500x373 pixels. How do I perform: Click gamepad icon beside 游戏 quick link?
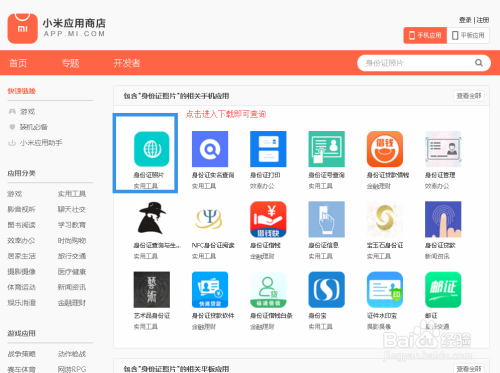coord(12,111)
